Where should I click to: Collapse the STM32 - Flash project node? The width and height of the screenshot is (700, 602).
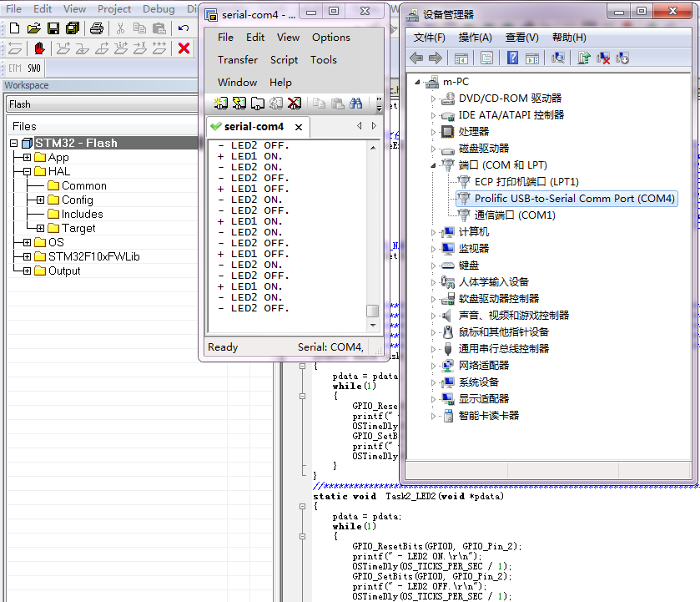pyautogui.click(x=14, y=143)
